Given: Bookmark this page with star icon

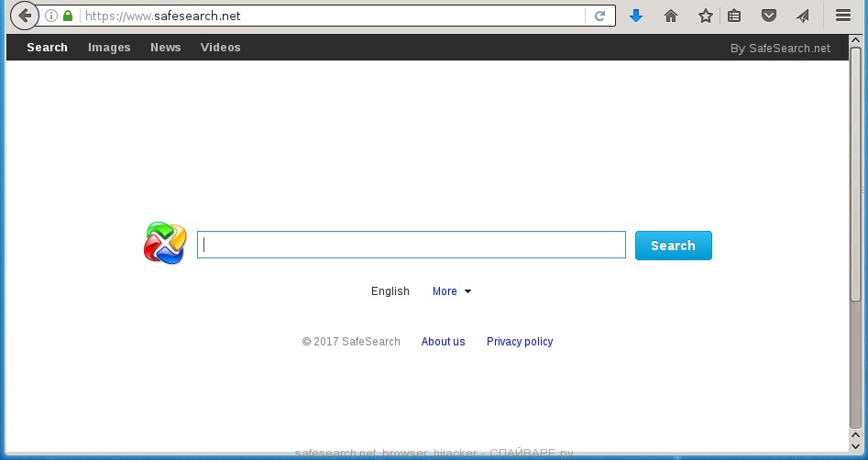Looking at the screenshot, I should tap(705, 16).
